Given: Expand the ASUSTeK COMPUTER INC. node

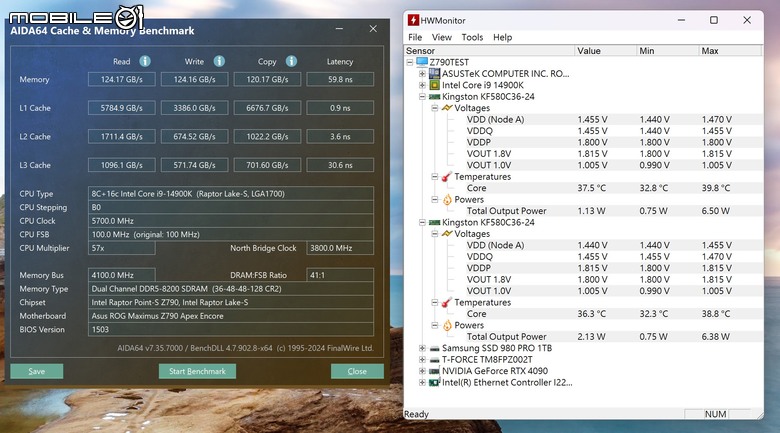Looking at the screenshot, I should click(422, 74).
